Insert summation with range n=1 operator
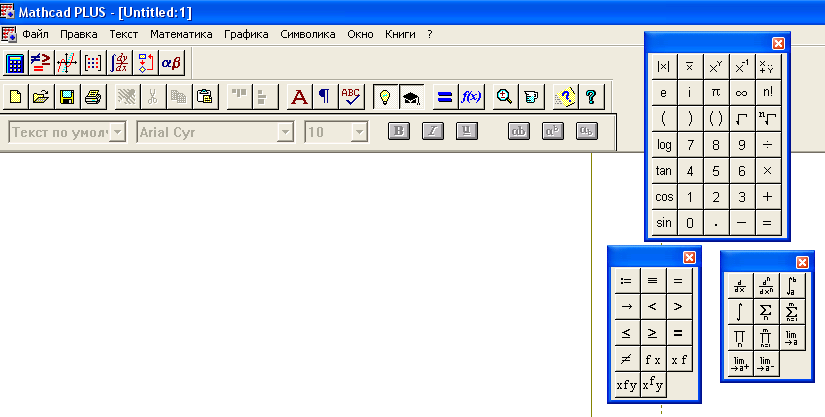This screenshot has height=417, width=825. tap(791, 311)
